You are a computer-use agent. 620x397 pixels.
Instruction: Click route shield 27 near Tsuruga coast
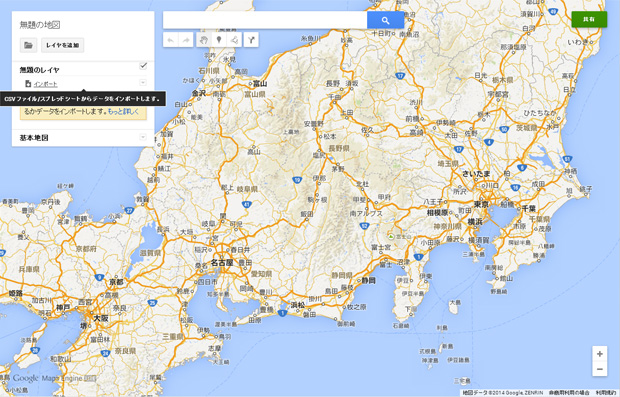pyautogui.click(x=129, y=210)
